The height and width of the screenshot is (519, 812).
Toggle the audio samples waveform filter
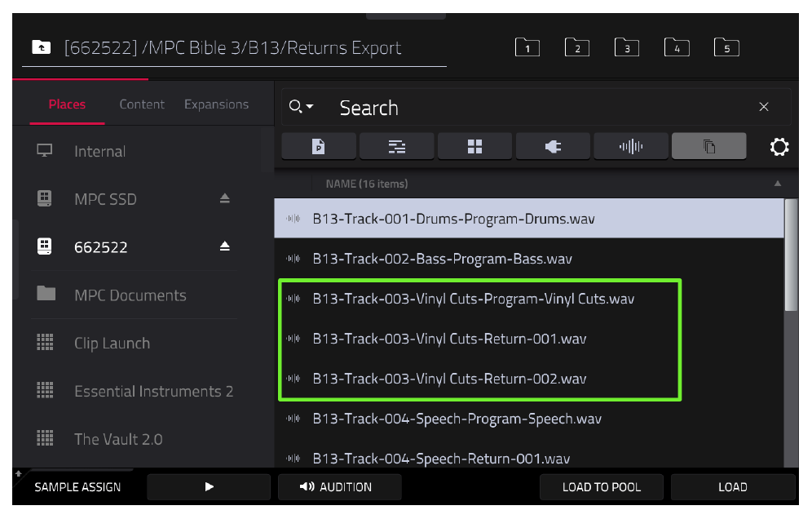(631, 146)
